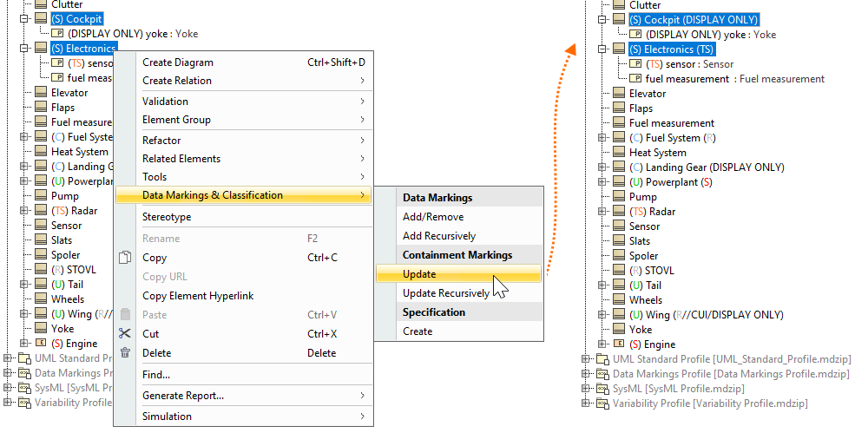Viewport: 868px width, 433px height.
Task: Expand SysML Profile in right tree
Action: 586,389
